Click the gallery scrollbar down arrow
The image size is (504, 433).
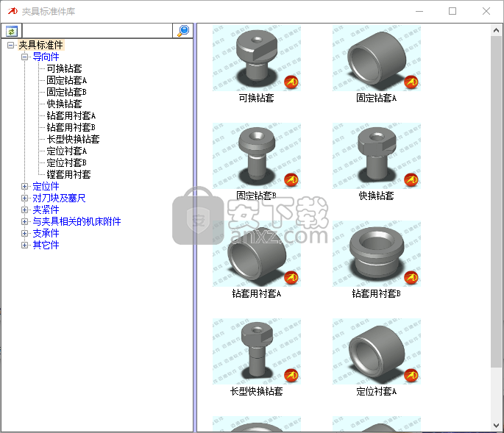(x=496, y=426)
